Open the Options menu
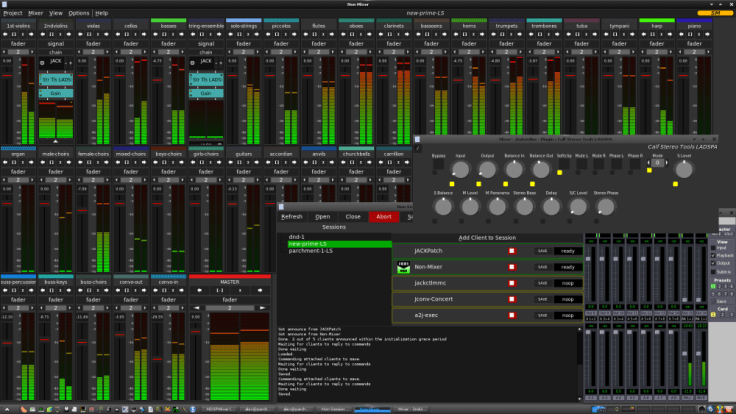This screenshot has width=736, height=414. click(x=79, y=13)
